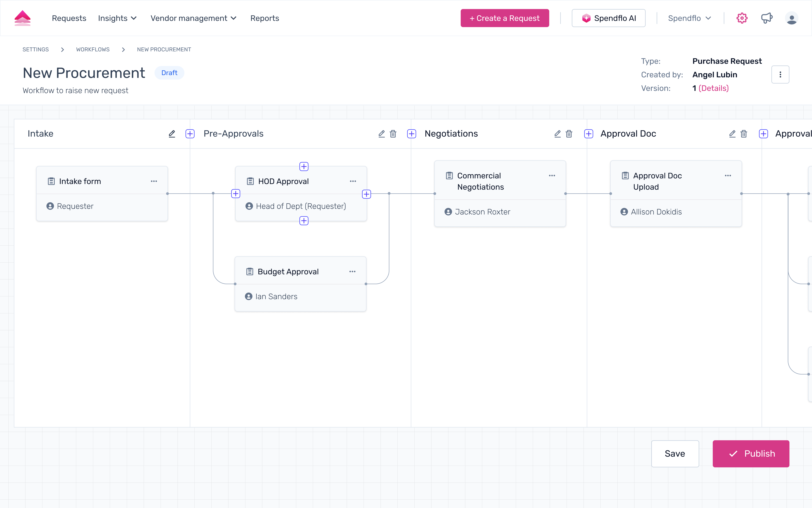Viewport: 812px width, 508px height.
Task: Click Create a Request button
Action: pyautogui.click(x=505, y=18)
